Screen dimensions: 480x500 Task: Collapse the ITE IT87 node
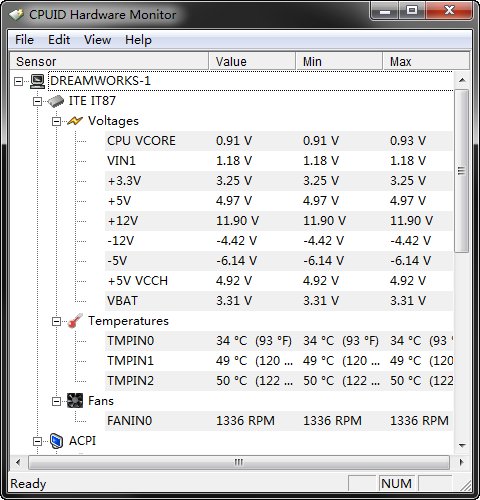point(38,101)
